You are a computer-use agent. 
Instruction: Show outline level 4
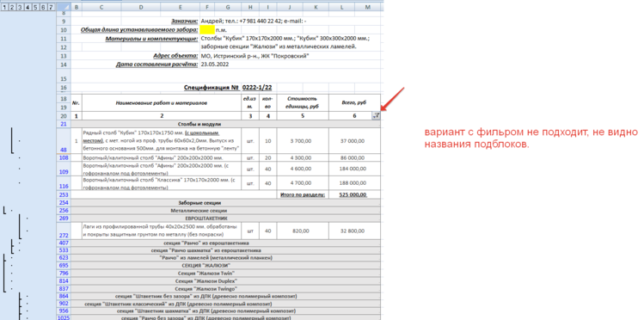click(28, 8)
